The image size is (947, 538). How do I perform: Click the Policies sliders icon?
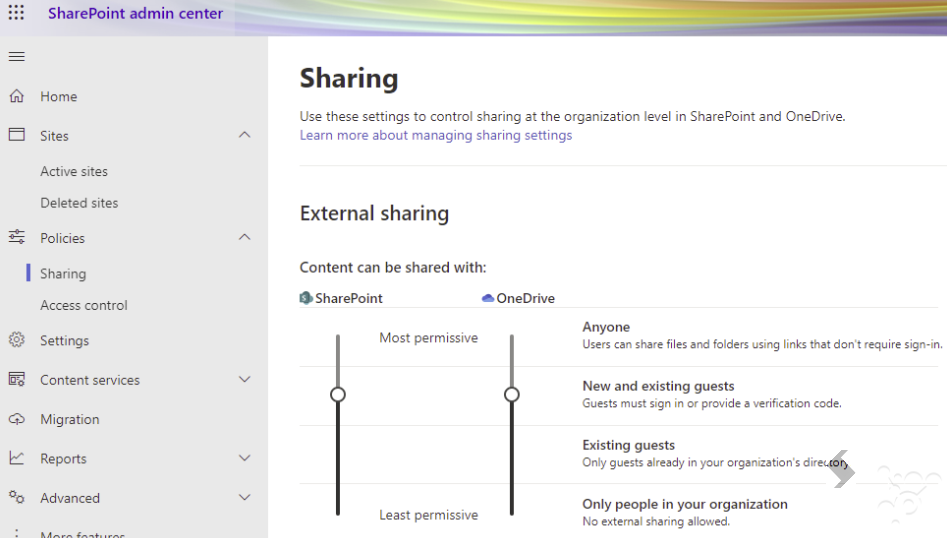[17, 237]
